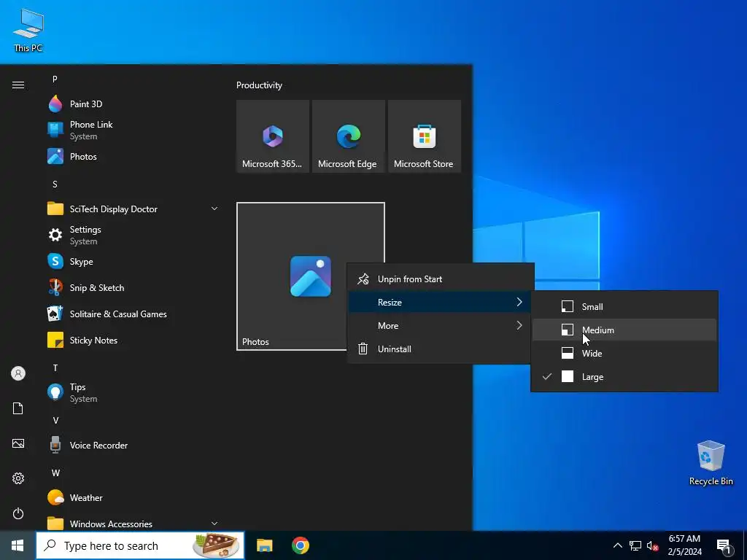
Task: Click the letter V section header
Action: 55,421
